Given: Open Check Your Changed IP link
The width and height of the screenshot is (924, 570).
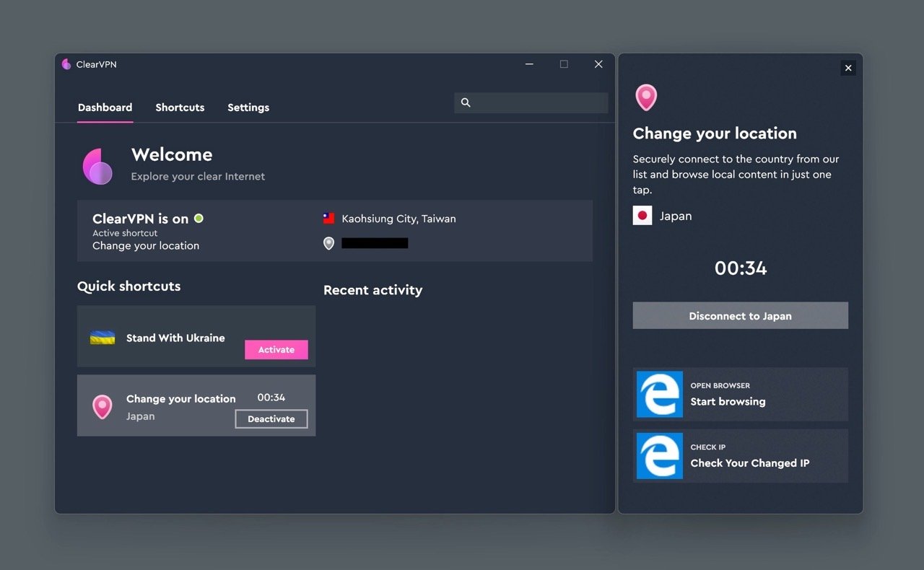Looking at the screenshot, I should pyautogui.click(x=741, y=455).
